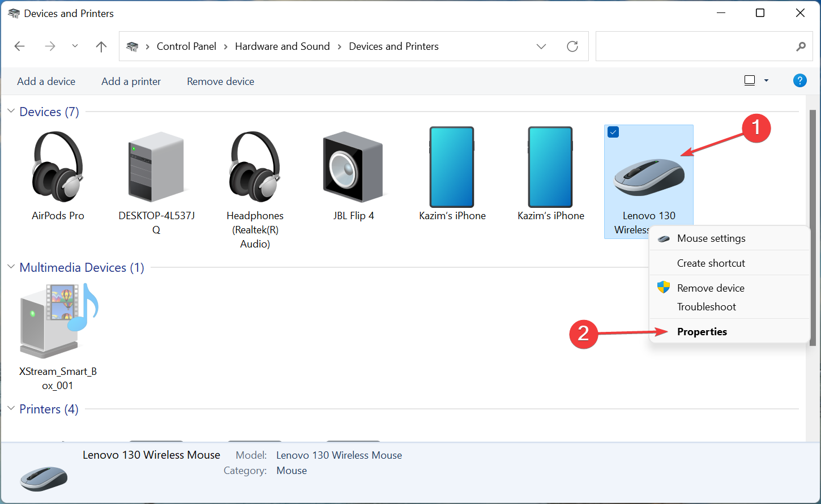This screenshot has height=504, width=821.
Task: Open help with the blue question mark
Action: [x=800, y=81]
